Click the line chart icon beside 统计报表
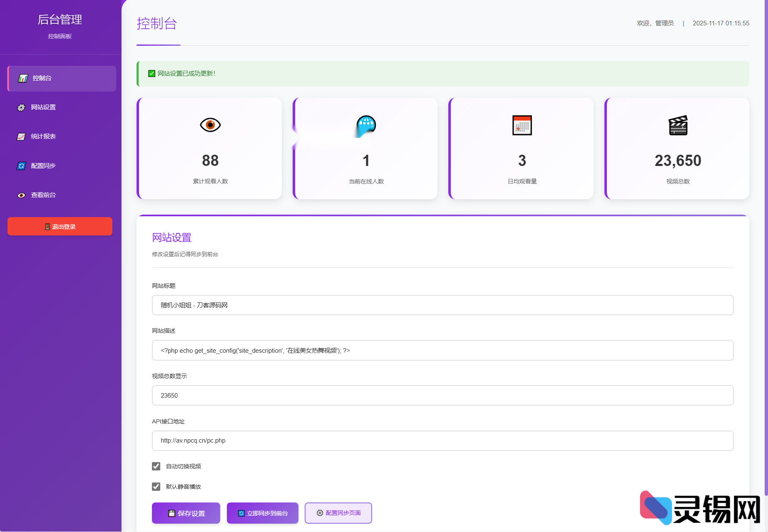The height and width of the screenshot is (532, 768). tap(21, 137)
